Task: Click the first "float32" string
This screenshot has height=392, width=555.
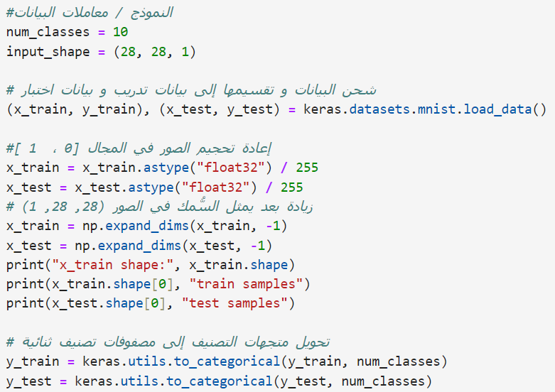Action: tap(231, 168)
